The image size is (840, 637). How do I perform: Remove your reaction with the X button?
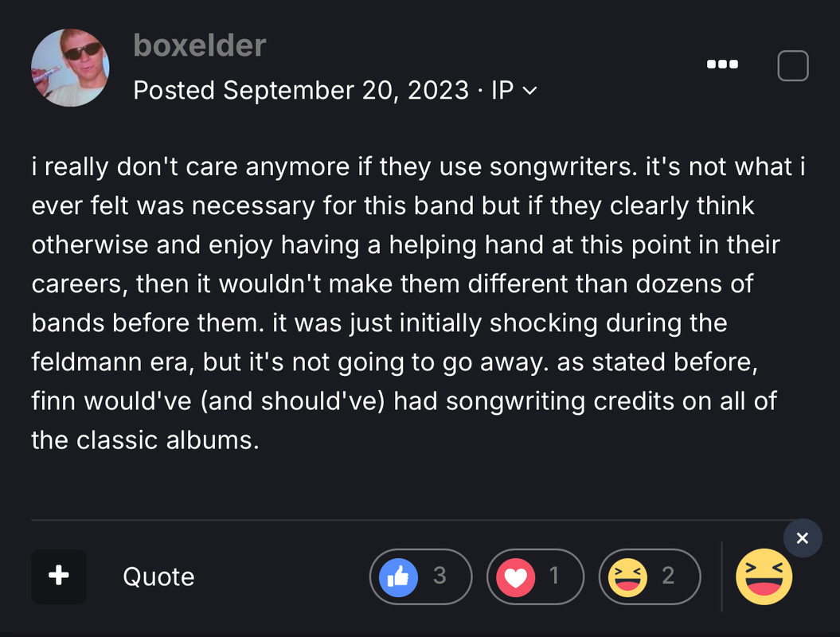tap(803, 538)
